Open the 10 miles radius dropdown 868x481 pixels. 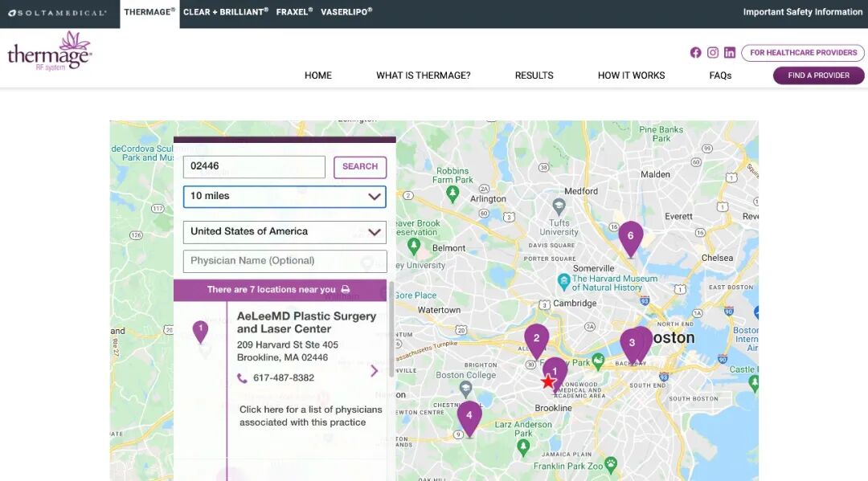(285, 196)
